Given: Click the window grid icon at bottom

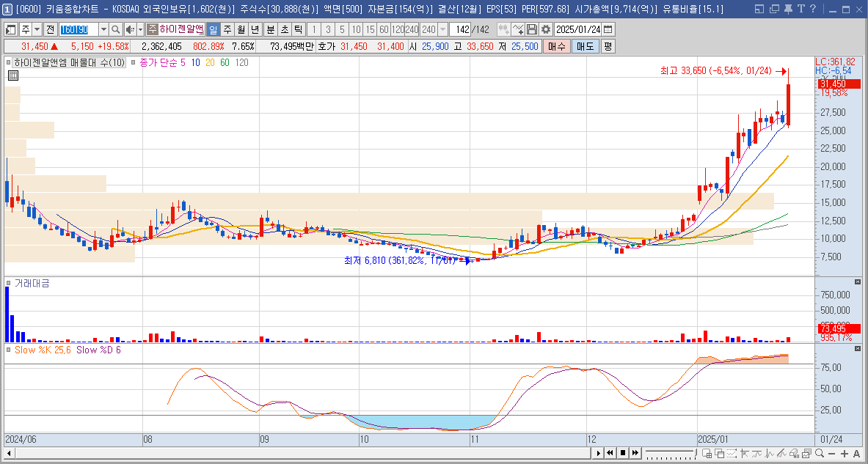Looking at the screenshot, I should coord(707,454).
